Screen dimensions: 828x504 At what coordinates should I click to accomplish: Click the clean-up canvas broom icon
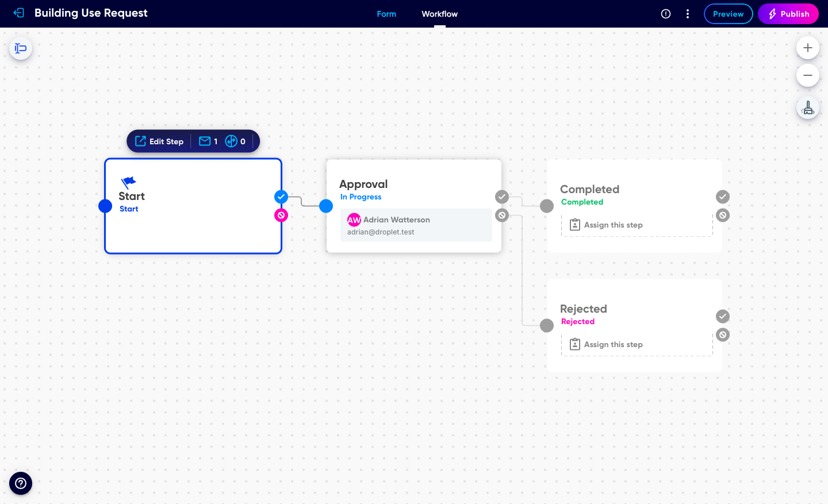808,108
